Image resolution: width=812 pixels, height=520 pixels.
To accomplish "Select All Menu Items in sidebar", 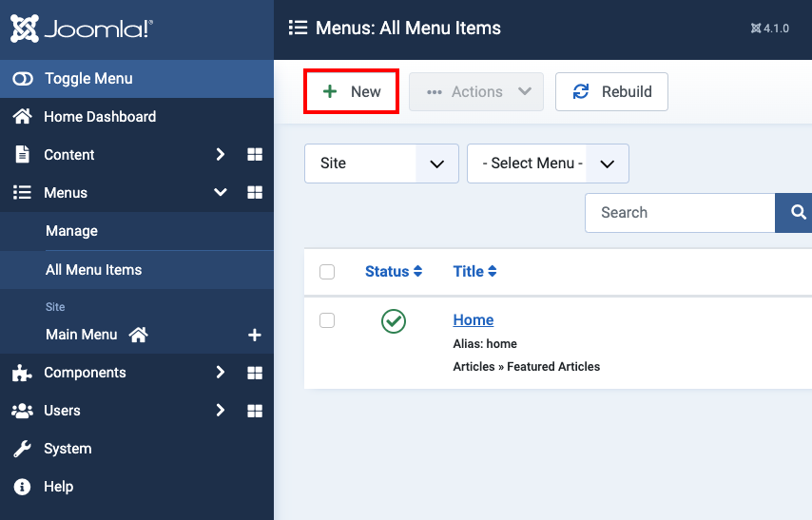I will point(93,270).
